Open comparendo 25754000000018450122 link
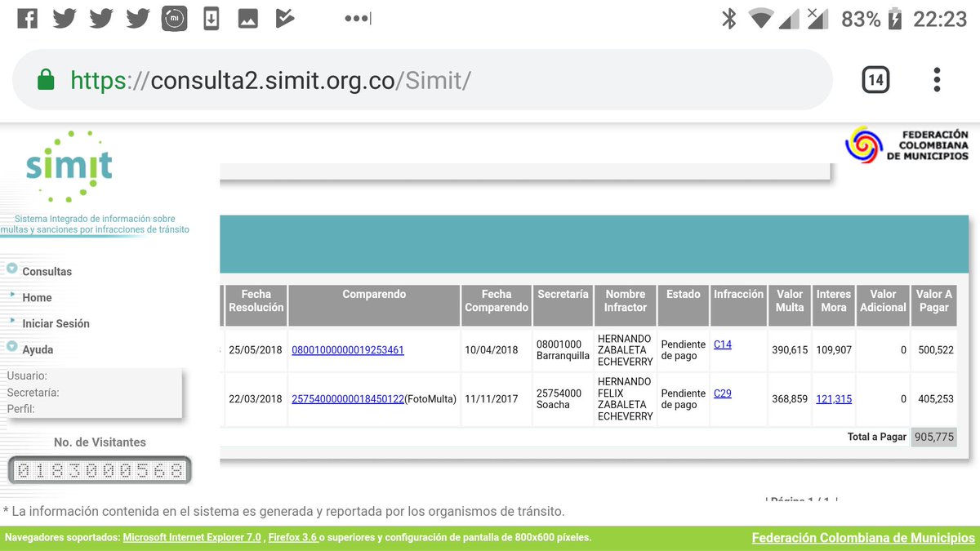 pos(348,399)
